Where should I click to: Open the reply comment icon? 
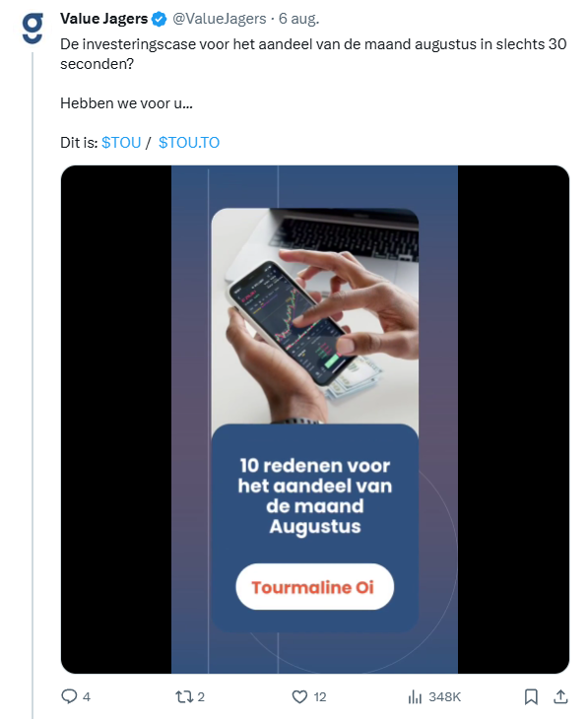tap(69, 696)
